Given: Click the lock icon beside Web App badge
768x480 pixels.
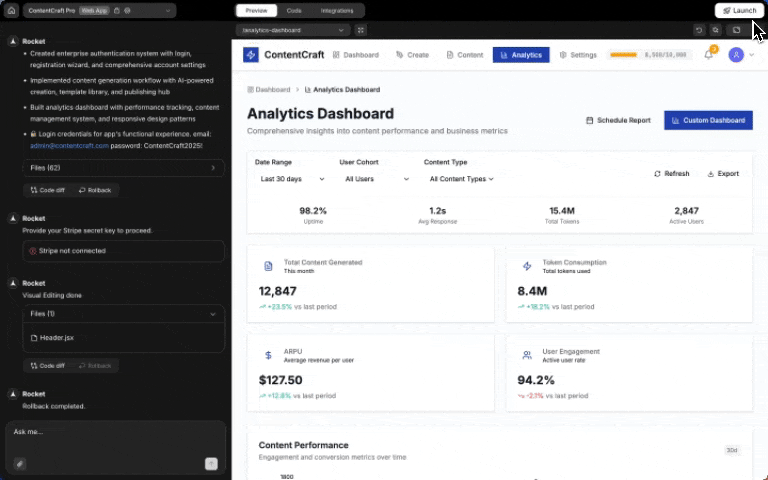Looking at the screenshot, I should click(x=117, y=10).
